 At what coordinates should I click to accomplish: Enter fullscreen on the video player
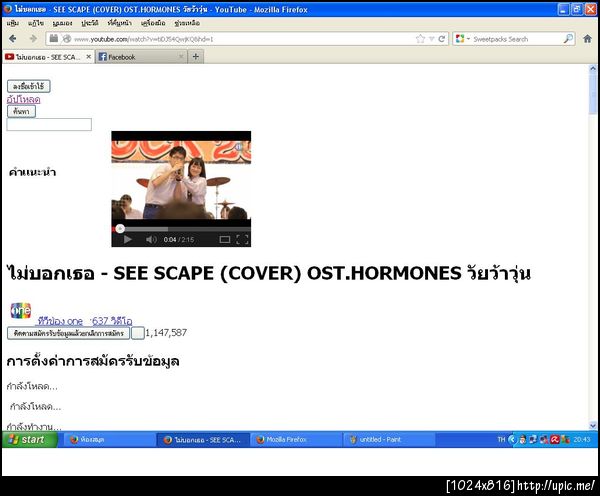pyautogui.click(x=242, y=240)
